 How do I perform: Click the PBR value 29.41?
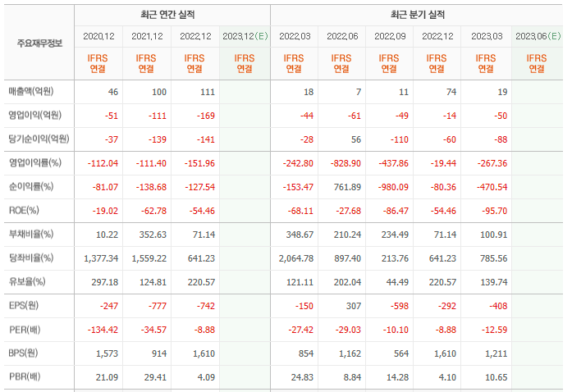point(155,377)
